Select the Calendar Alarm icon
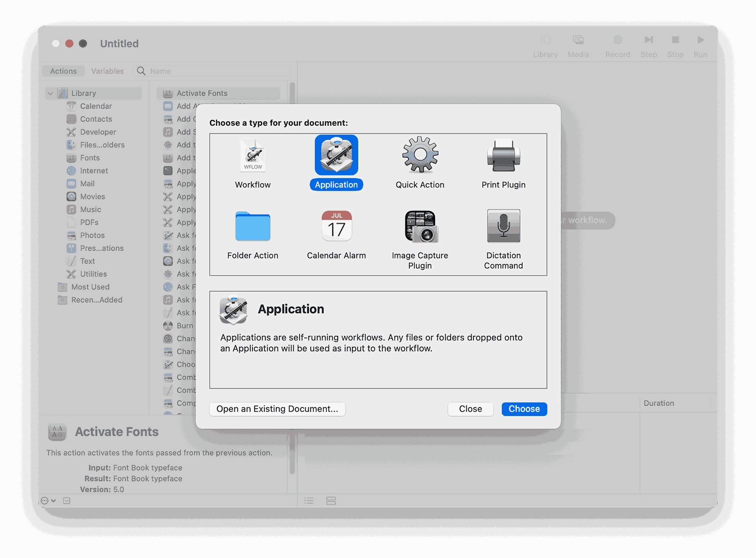The height and width of the screenshot is (558, 756). point(336,226)
